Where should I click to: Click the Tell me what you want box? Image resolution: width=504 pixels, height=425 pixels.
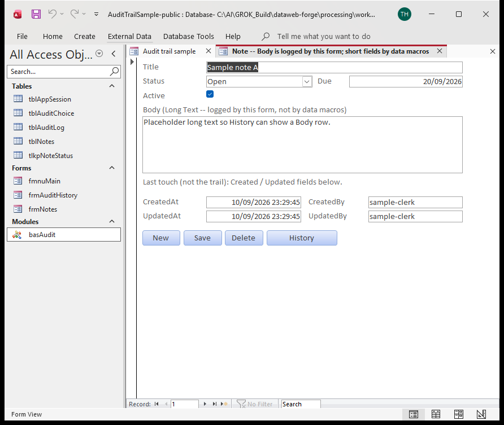[324, 37]
